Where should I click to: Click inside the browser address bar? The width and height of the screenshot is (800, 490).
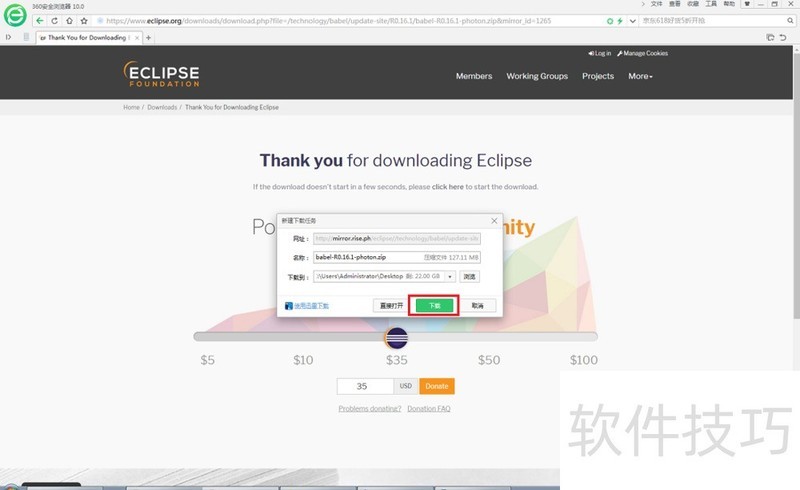pyautogui.click(x=327, y=21)
